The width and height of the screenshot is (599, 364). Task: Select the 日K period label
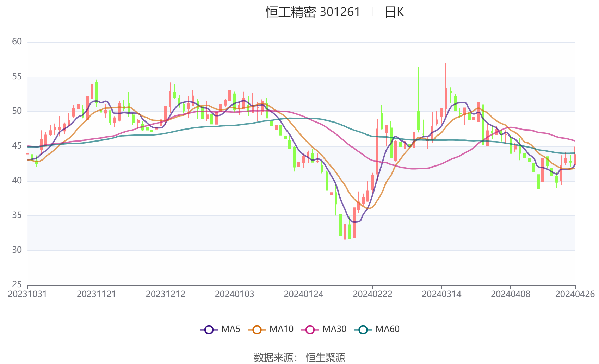coord(394,12)
